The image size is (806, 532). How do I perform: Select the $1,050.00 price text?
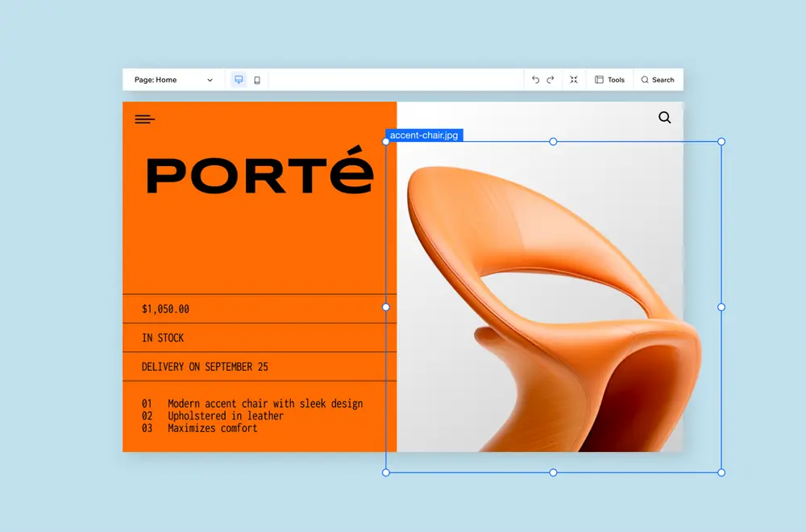click(165, 309)
